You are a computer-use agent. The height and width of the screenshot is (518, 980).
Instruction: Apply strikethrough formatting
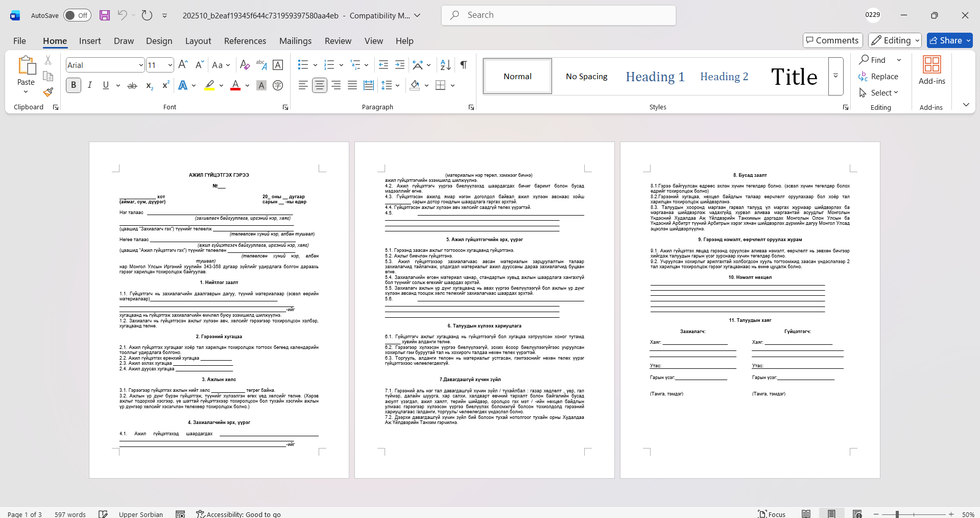click(x=132, y=85)
